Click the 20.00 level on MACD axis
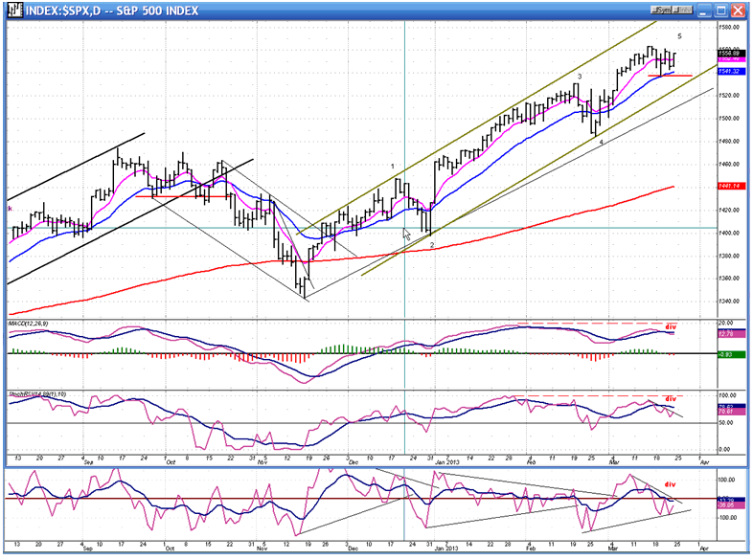This screenshot has width=753, height=560. pos(726,323)
